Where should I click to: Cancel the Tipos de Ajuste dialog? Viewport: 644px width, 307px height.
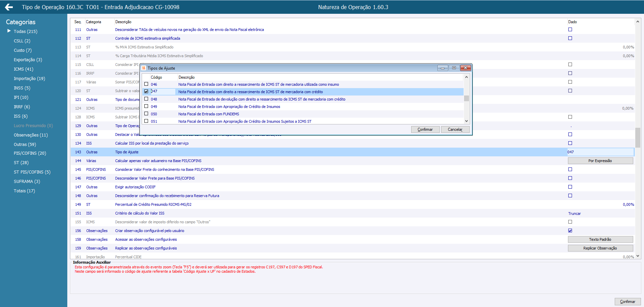pos(455,129)
